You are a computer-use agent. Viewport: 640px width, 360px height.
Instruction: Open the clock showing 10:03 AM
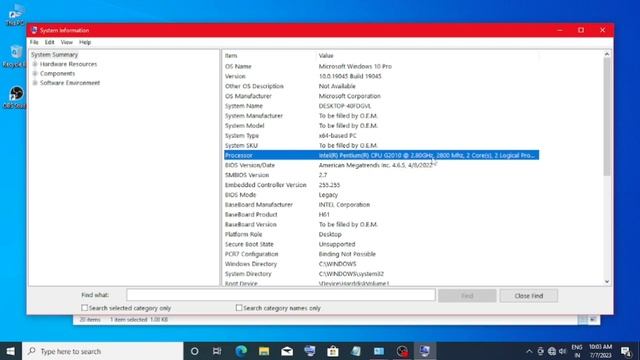click(600, 351)
